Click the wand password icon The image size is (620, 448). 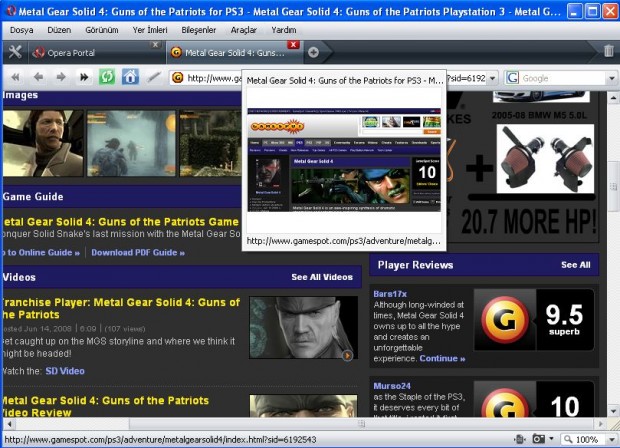click(153, 77)
